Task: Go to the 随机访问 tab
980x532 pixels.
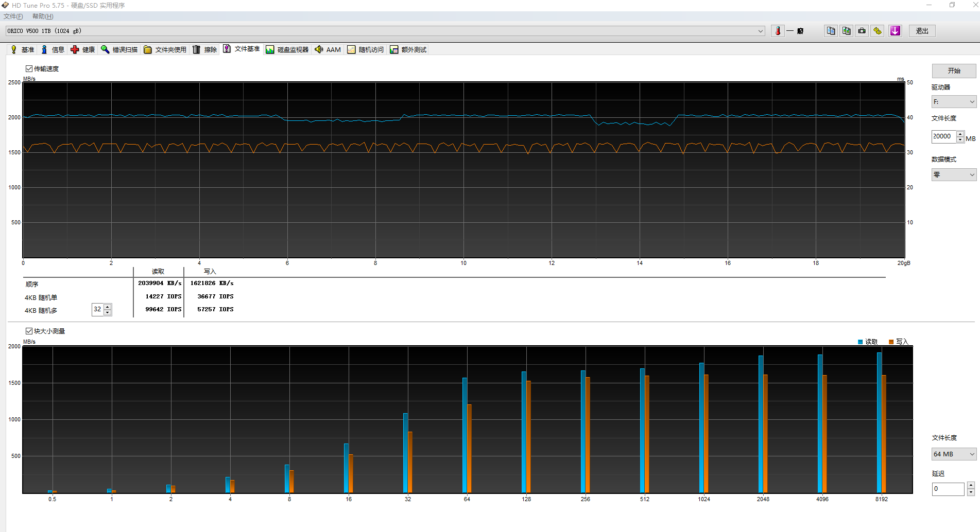Action: pos(366,50)
